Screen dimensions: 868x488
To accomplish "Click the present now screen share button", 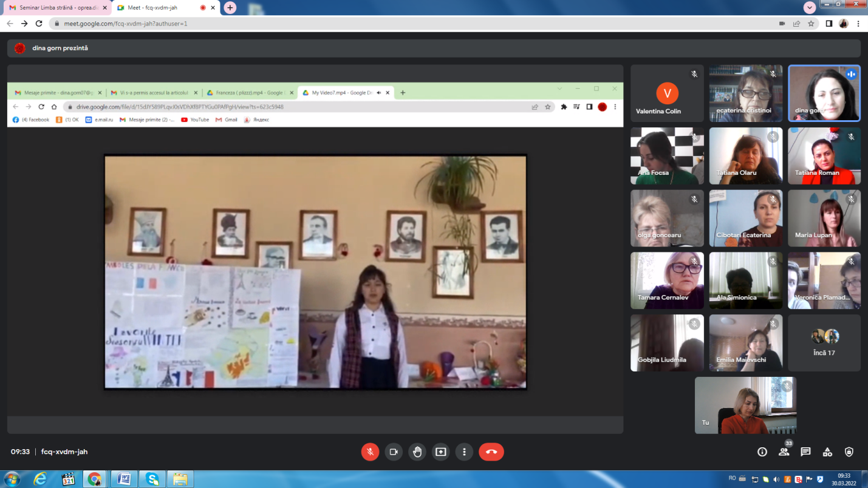I will 440,452.
